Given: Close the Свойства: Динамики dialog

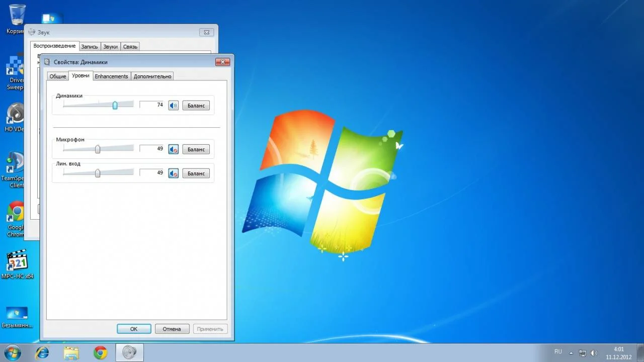Looking at the screenshot, I should (222, 62).
